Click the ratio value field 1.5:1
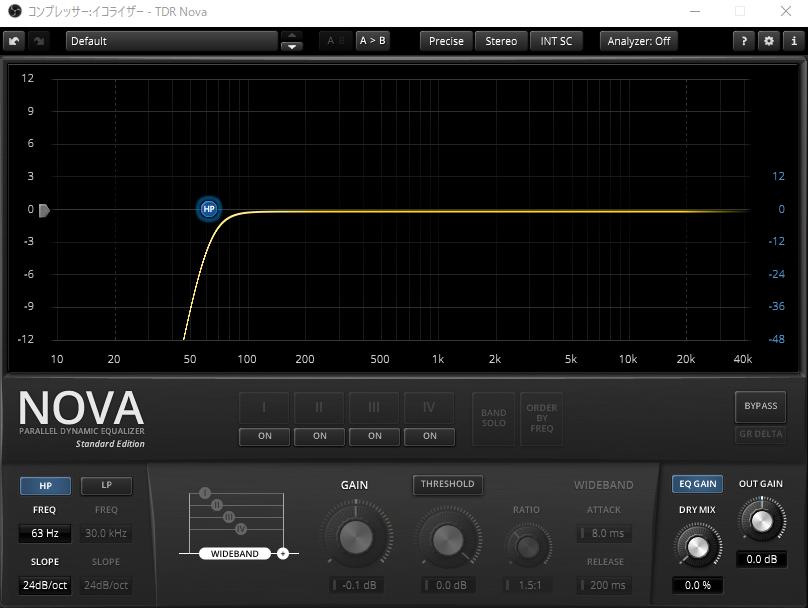This screenshot has height=608, width=808. pos(527,585)
